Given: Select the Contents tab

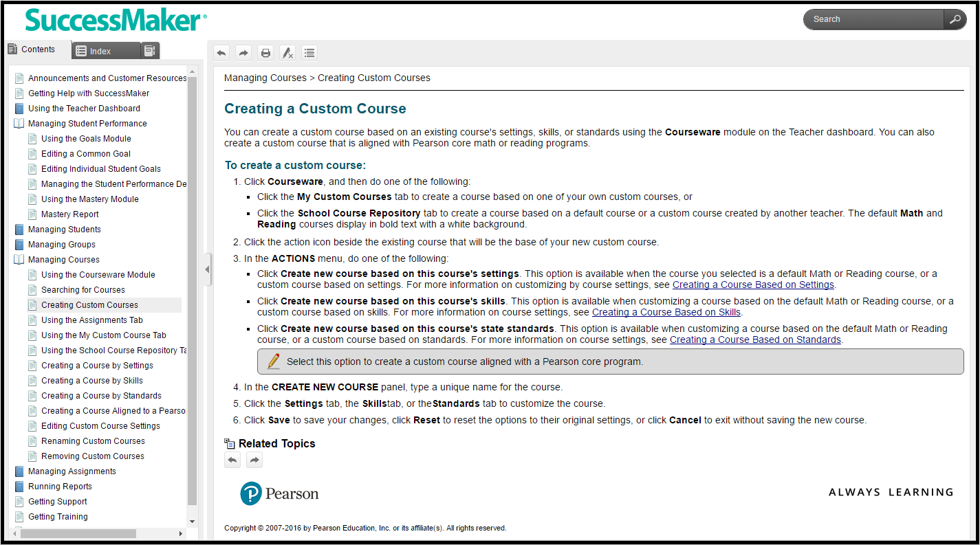Looking at the screenshot, I should [x=38, y=49].
